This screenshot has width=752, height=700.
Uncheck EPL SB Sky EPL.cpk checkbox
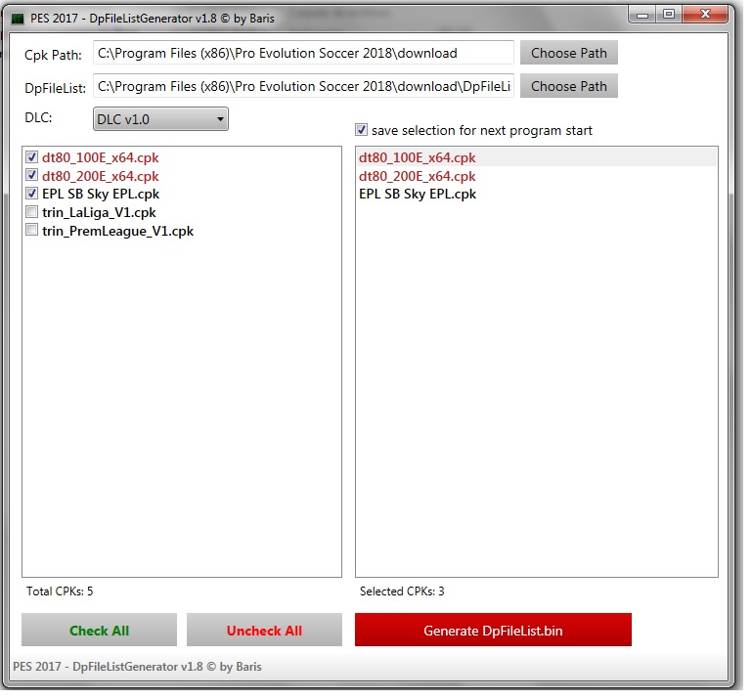click(x=31, y=194)
